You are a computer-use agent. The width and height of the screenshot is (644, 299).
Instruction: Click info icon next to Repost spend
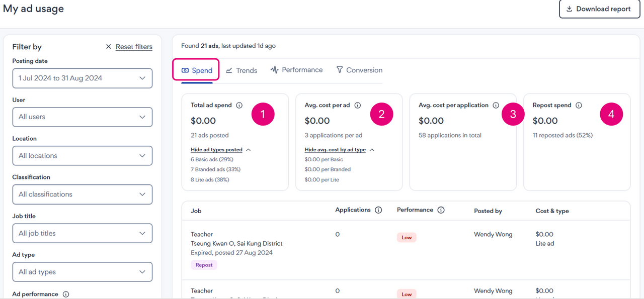[579, 106]
